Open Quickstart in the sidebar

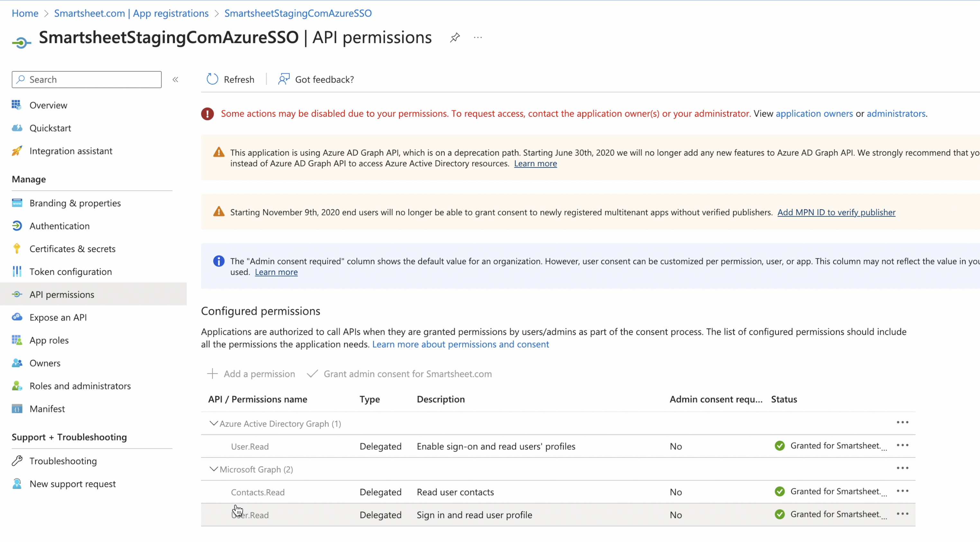[x=50, y=128]
